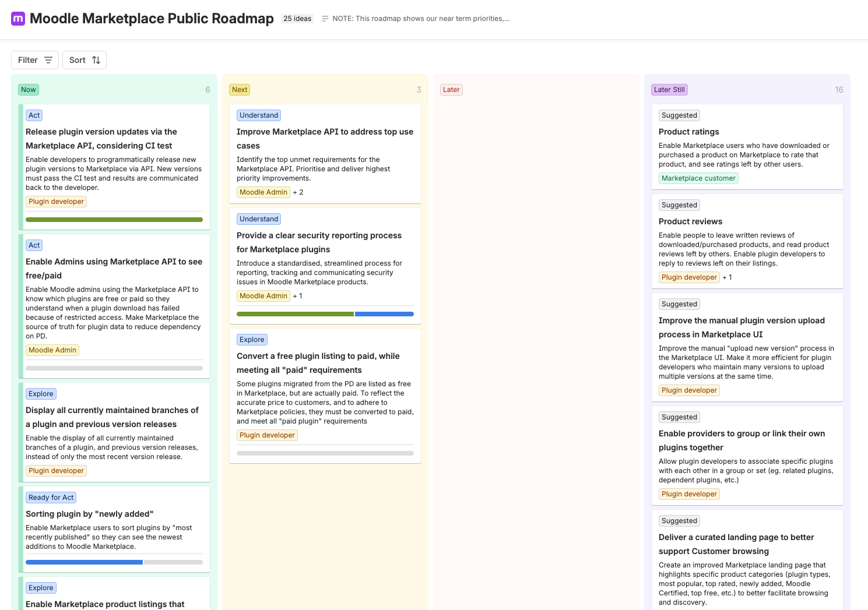Image resolution: width=868 pixels, height=610 pixels.
Task: Click Explore tag on Marketplace product listings card
Action: point(41,588)
